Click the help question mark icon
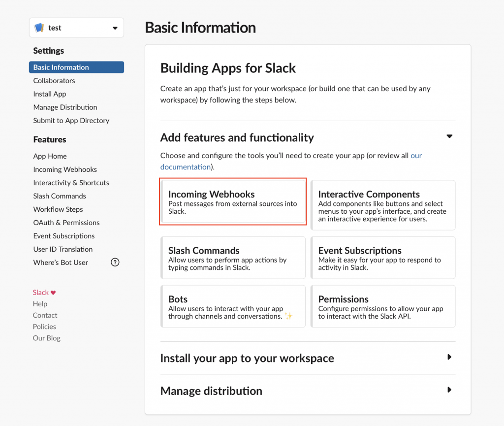Screen dimensions: 504x426 pyautogui.click(x=115, y=262)
